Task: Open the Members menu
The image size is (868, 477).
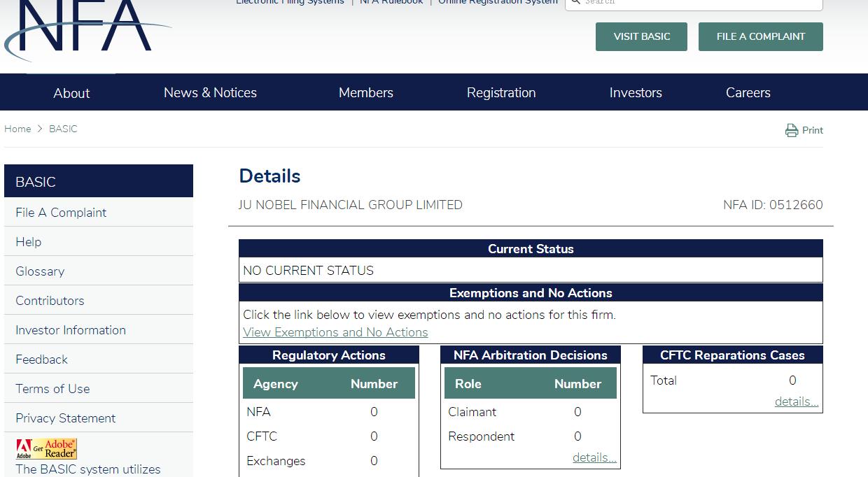Action: [366, 92]
